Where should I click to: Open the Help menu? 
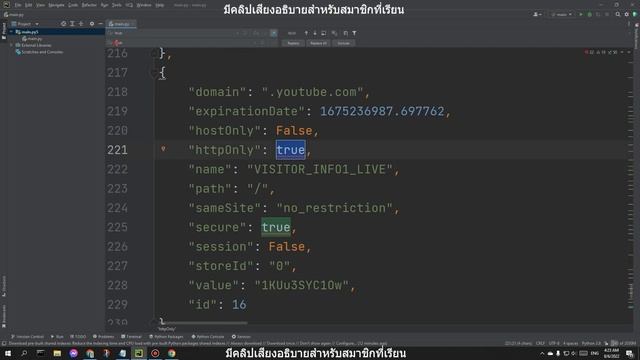point(160,5)
